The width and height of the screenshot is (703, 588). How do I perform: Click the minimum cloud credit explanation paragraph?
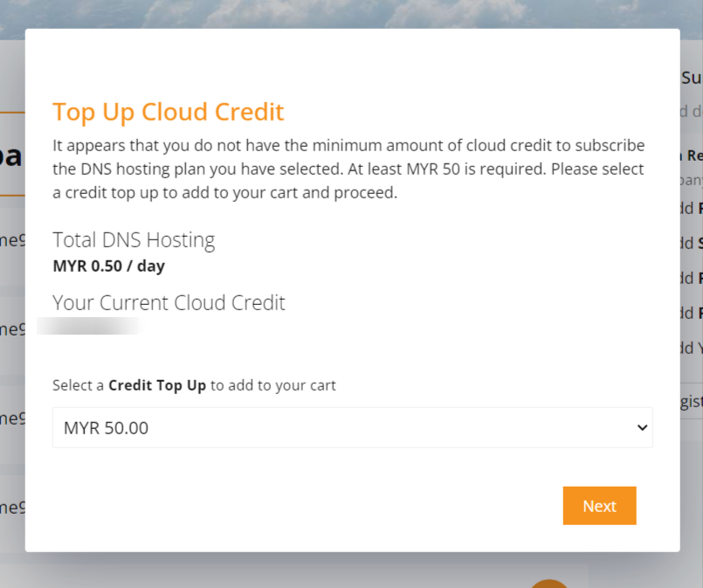point(348,169)
